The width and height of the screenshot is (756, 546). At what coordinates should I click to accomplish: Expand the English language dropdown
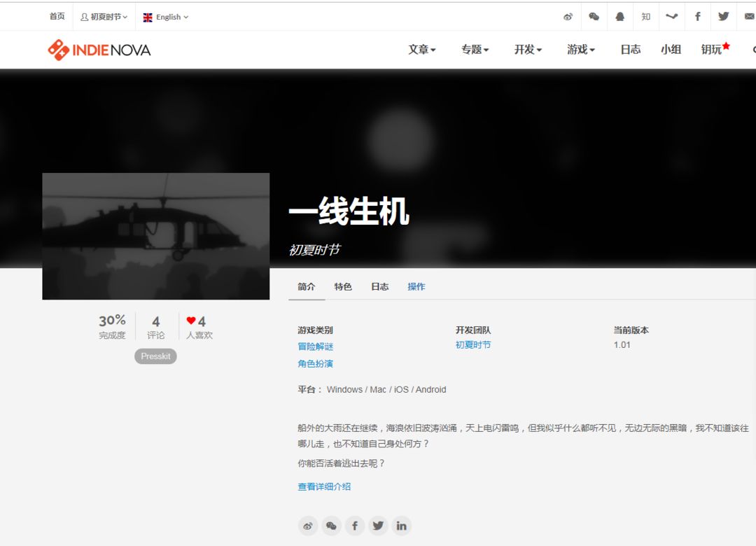pos(166,17)
